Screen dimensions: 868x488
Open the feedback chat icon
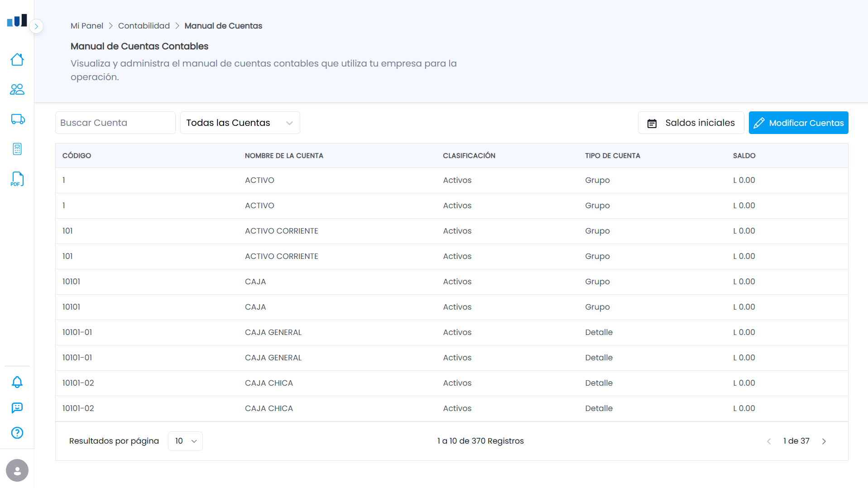(17, 408)
